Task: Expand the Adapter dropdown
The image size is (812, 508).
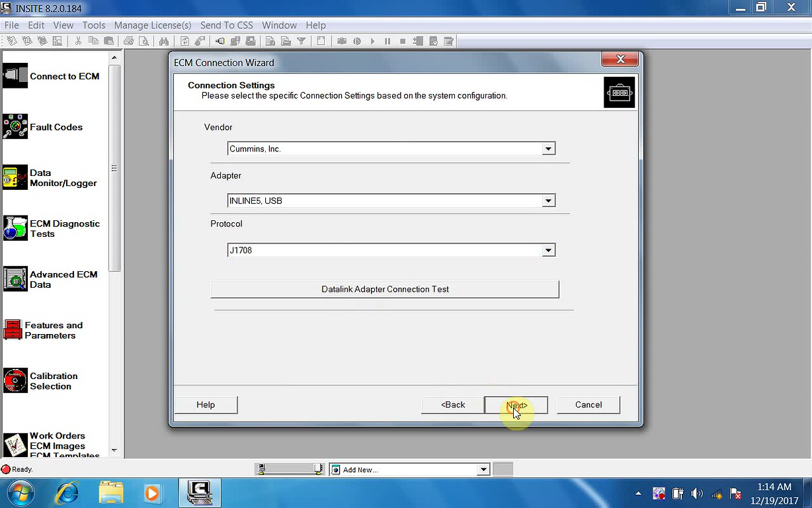Action: coord(548,200)
